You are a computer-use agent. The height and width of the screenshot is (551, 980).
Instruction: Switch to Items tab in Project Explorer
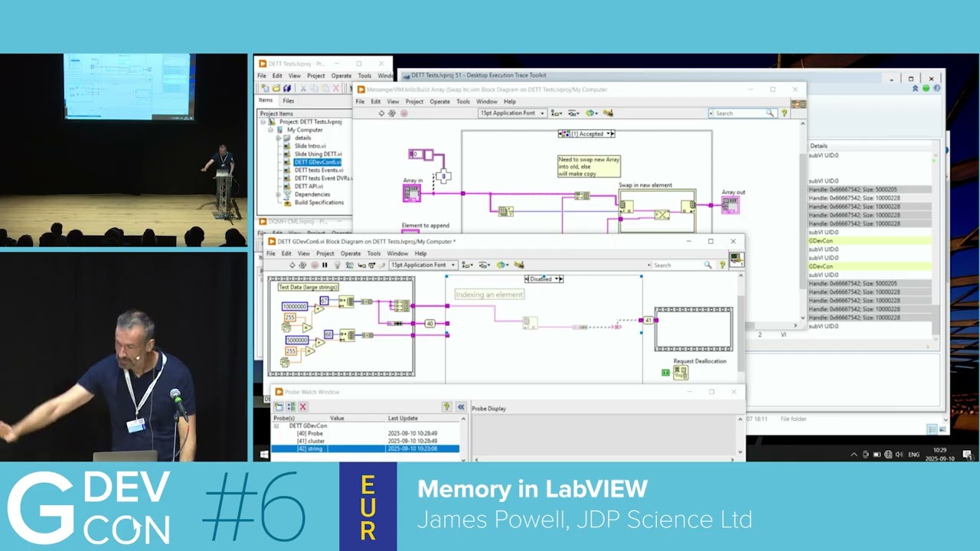click(x=266, y=100)
